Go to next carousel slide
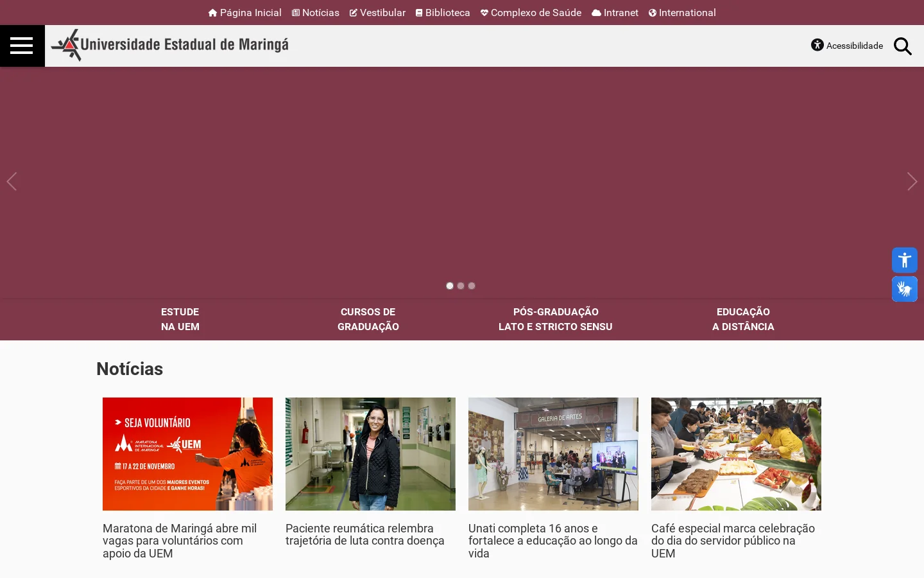 coord(912,182)
